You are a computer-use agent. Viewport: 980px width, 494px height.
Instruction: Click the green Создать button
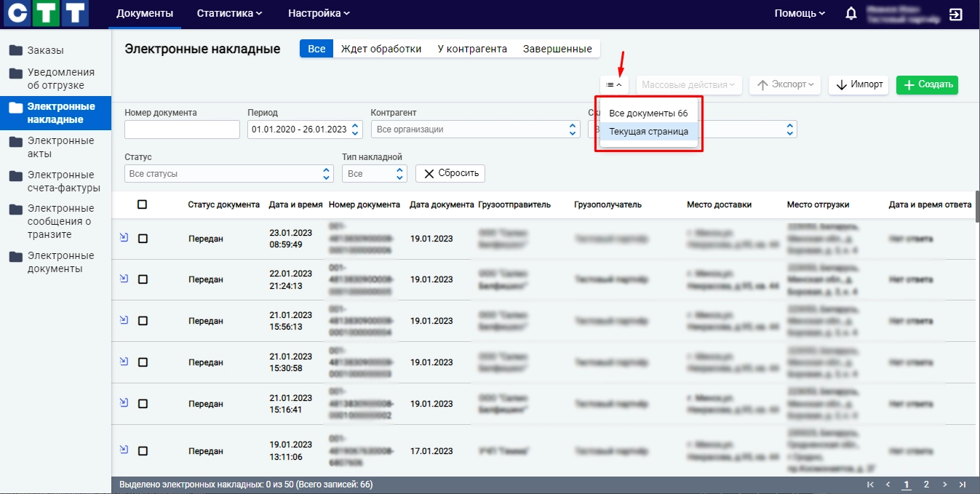927,85
